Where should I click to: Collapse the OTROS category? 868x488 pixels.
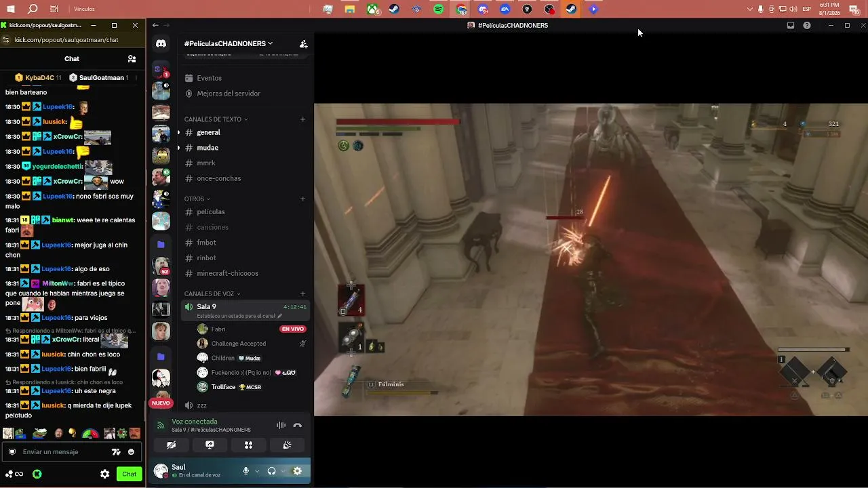click(197, 199)
